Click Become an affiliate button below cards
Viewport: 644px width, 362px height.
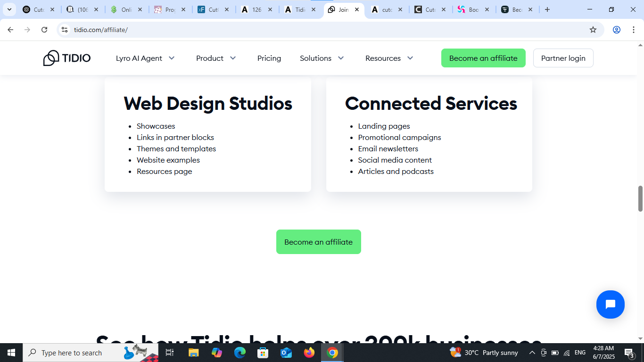click(x=319, y=242)
